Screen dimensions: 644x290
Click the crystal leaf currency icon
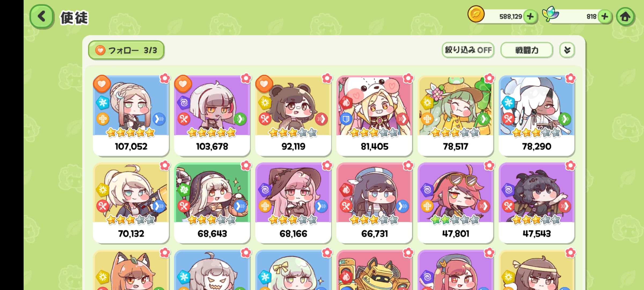pos(550,14)
